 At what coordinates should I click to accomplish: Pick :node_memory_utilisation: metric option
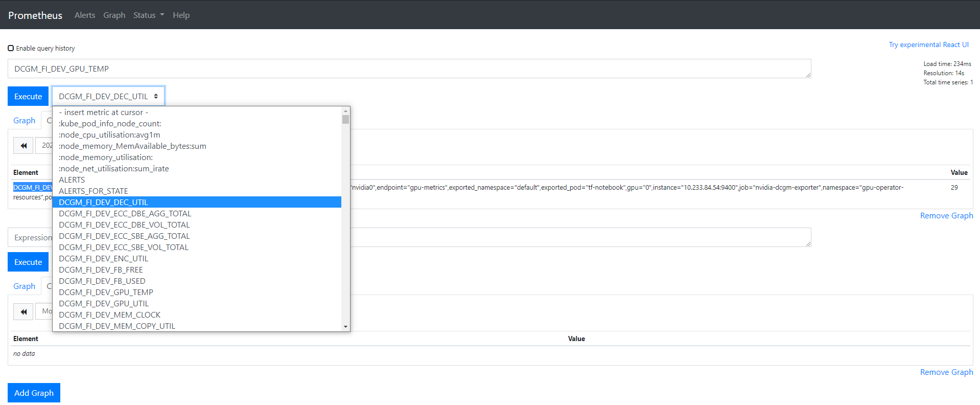click(197, 157)
